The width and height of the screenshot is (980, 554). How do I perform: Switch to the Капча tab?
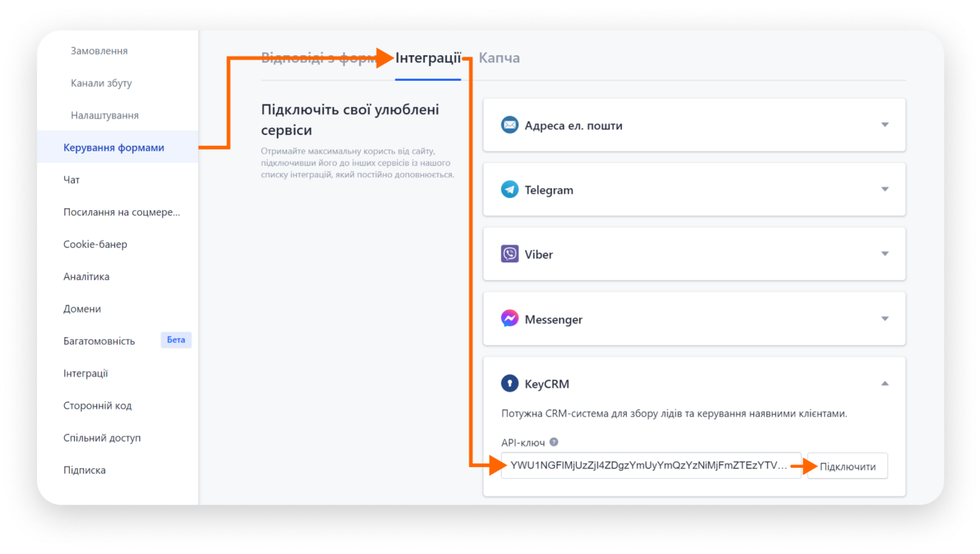(499, 58)
